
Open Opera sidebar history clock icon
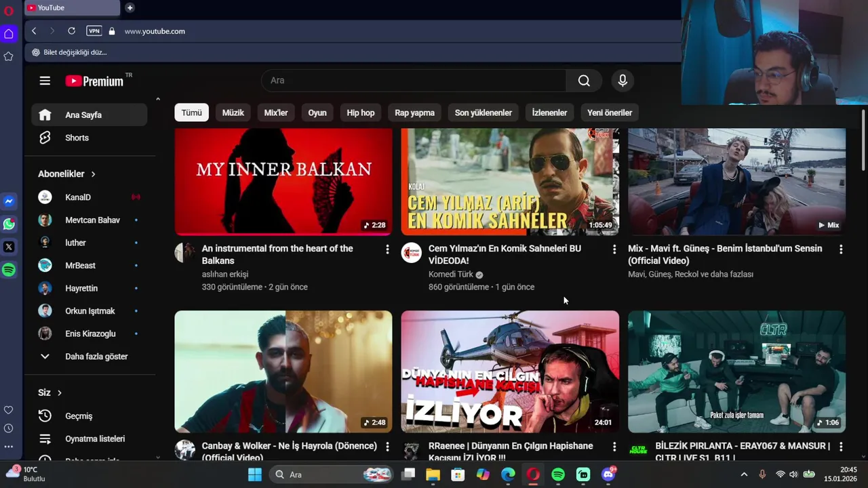(x=9, y=428)
